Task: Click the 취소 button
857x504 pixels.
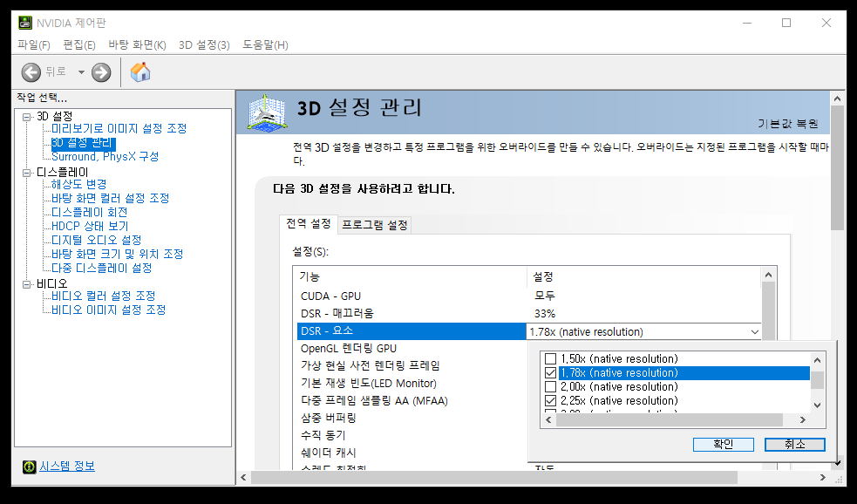Action: (795, 445)
